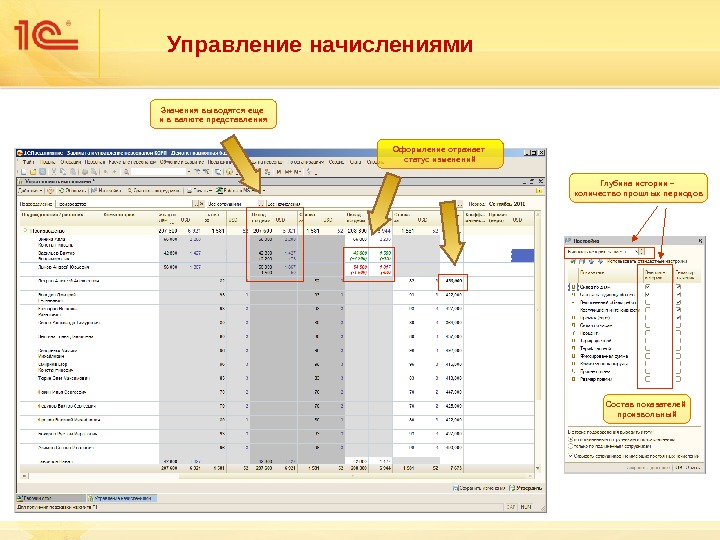This screenshot has height=540, width=720.
Task: Click the 1C application icon in title bar
Action: pyautogui.click(x=19, y=153)
